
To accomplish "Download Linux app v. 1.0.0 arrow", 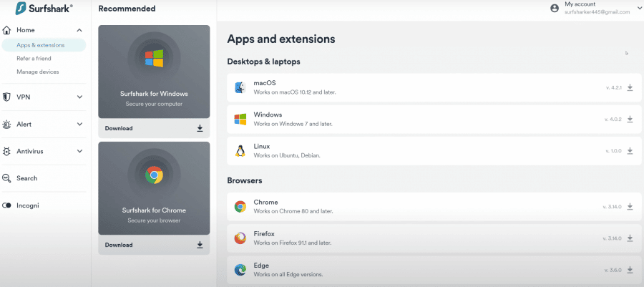I will 630,151.
